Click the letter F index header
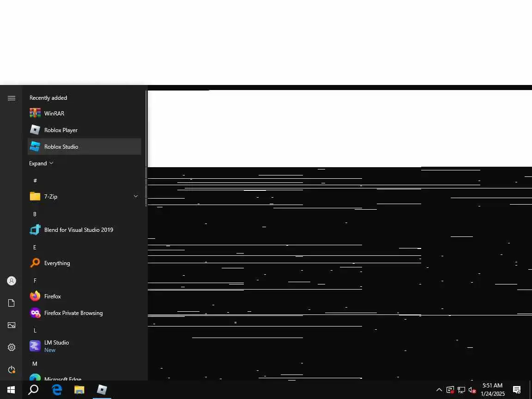The height and width of the screenshot is (399, 532). coord(35,281)
